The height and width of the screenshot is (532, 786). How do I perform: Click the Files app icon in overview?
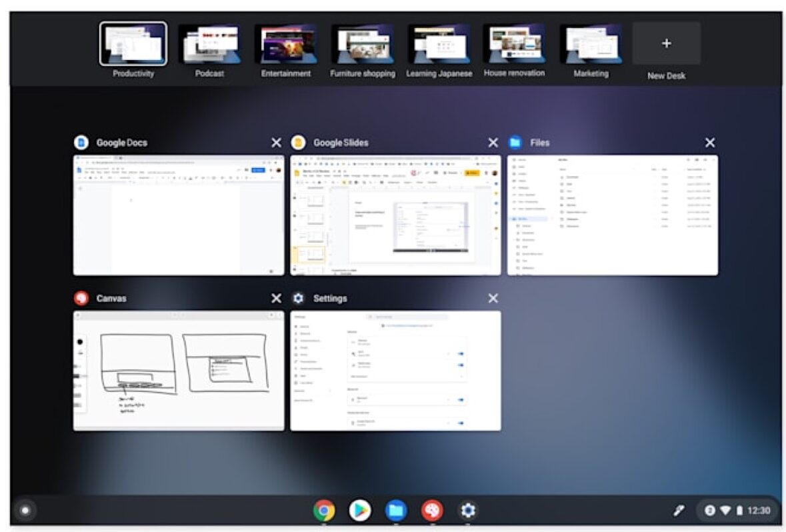515,143
